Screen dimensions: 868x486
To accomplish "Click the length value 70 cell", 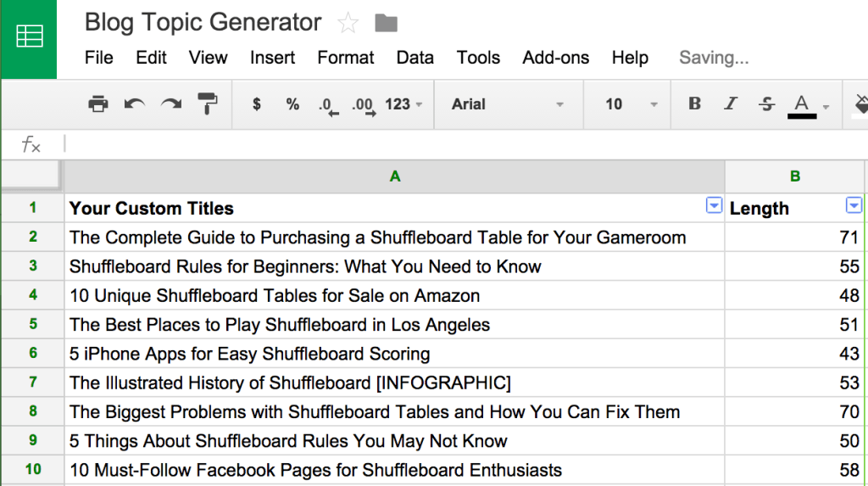I will tap(794, 411).
